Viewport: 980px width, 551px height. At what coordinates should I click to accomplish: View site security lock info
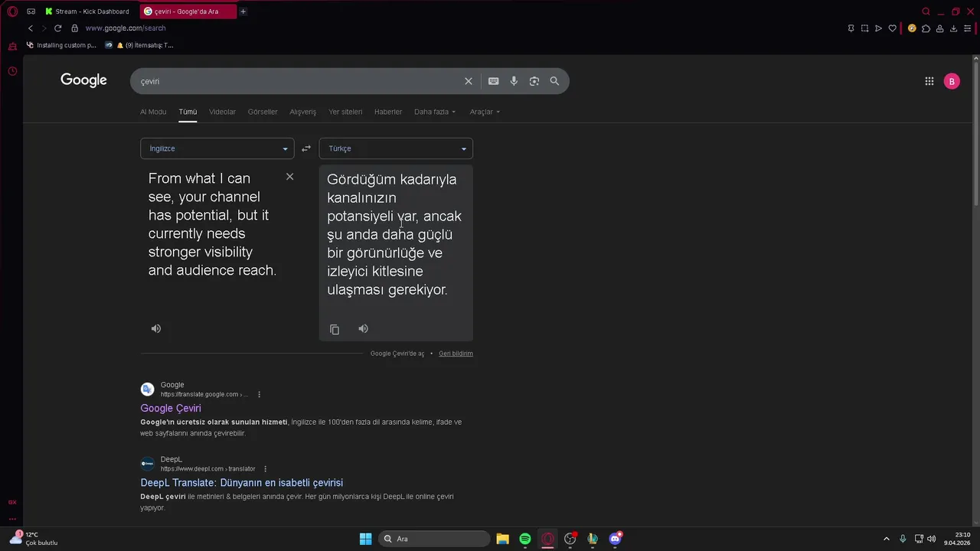(x=74, y=28)
